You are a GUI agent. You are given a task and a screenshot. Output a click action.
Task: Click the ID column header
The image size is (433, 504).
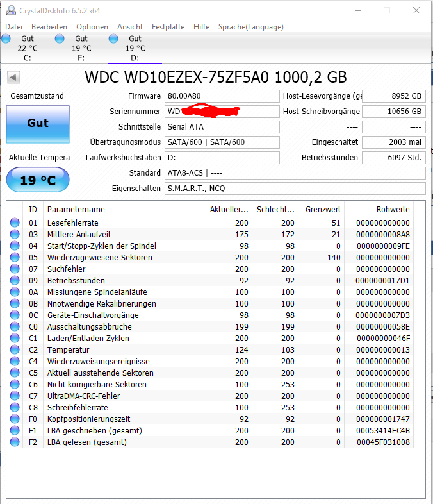coord(33,210)
